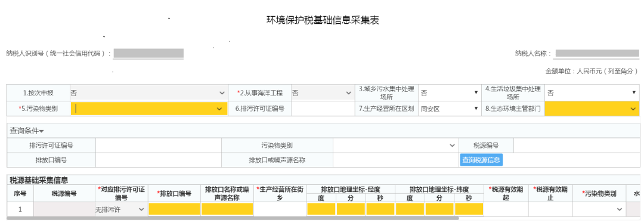Expand 城乡污水集中处理场所 selection
Image resolution: width=644 pixels, height=223 pixels.
point(450,93)
